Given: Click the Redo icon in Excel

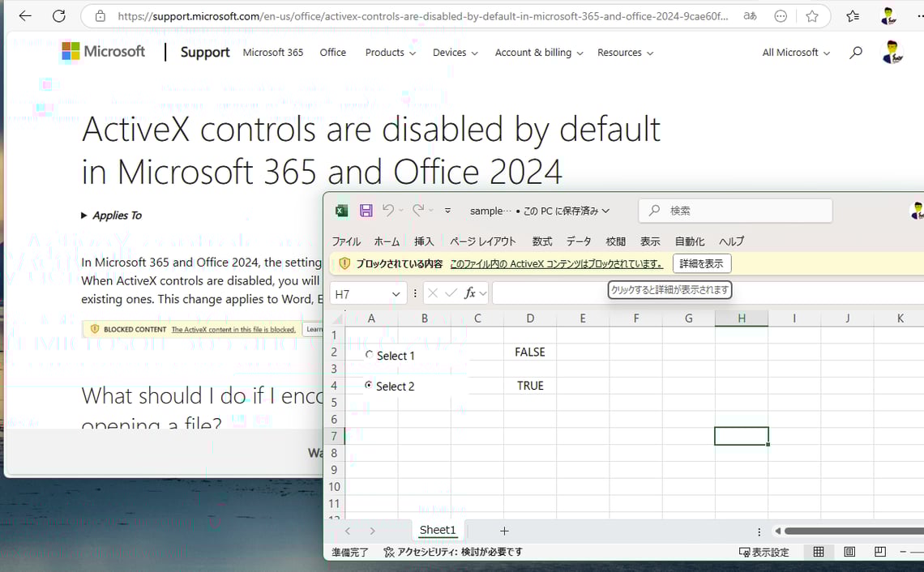Looking at the screenshot, I should coord(418,210).
